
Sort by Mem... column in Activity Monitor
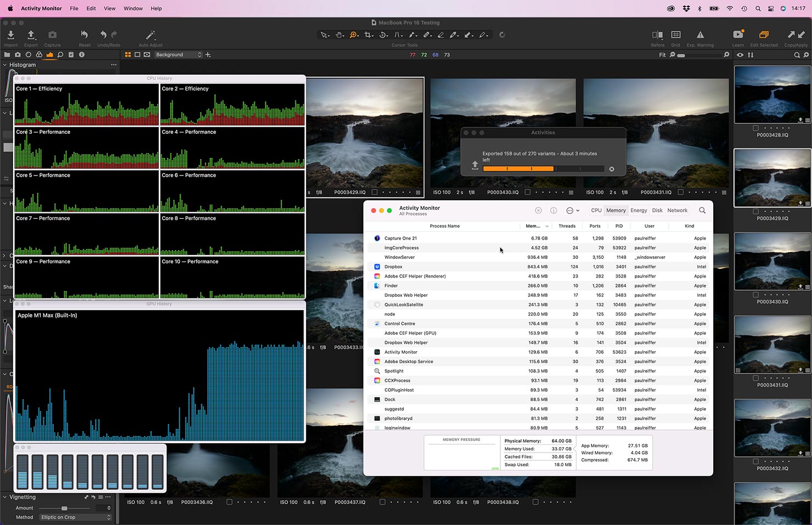tap(535, 226)
